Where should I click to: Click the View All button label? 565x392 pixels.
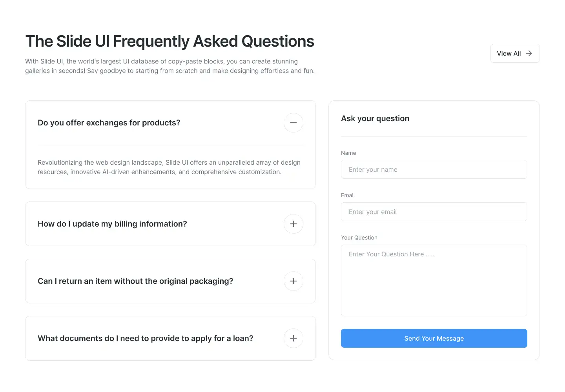click(508, 53)
